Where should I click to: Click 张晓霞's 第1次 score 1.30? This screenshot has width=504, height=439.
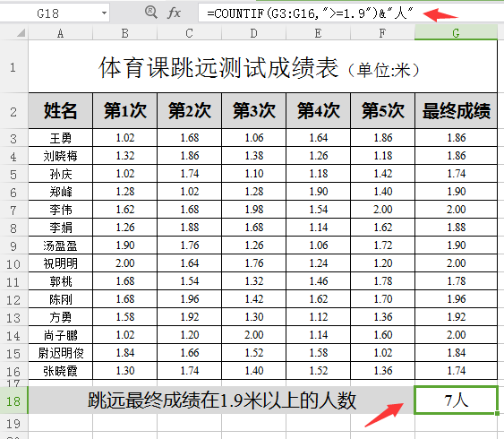point(125,371)
